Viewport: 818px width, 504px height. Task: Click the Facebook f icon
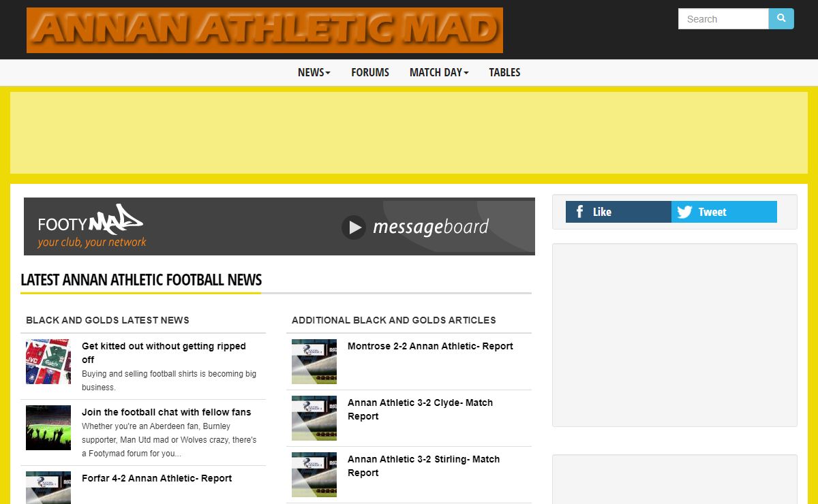tap(579, 212)
